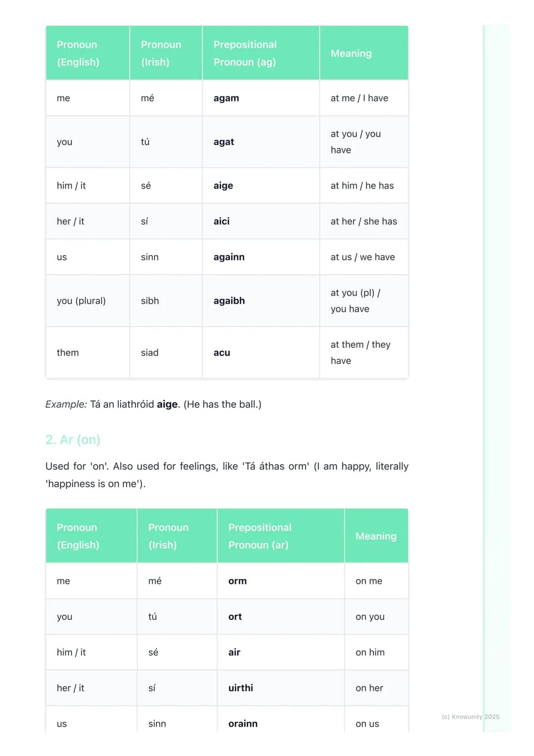Image resolution: width=534 pixels, height=756 pixels.
Task: Select 'Prepositional Pronoun (ar)' column header
Action: click(x=280, y=536)
